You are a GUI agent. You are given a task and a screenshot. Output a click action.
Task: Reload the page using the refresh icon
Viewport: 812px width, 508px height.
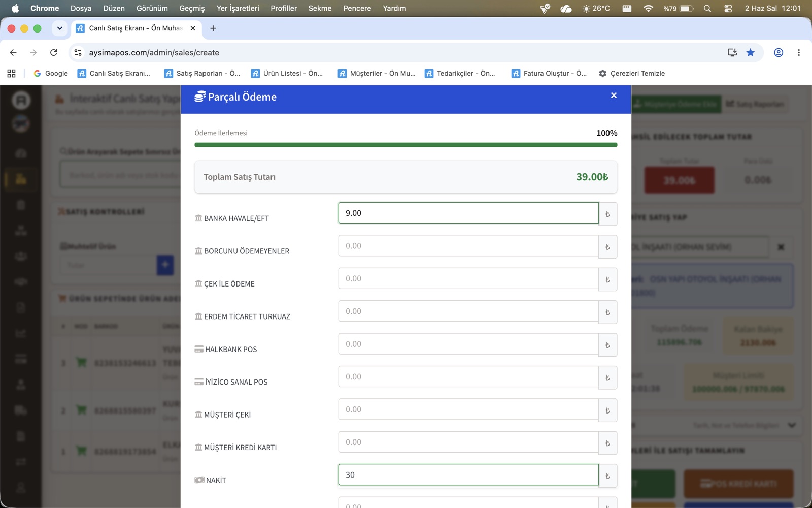pyautogui.click(x=54, y=52)
